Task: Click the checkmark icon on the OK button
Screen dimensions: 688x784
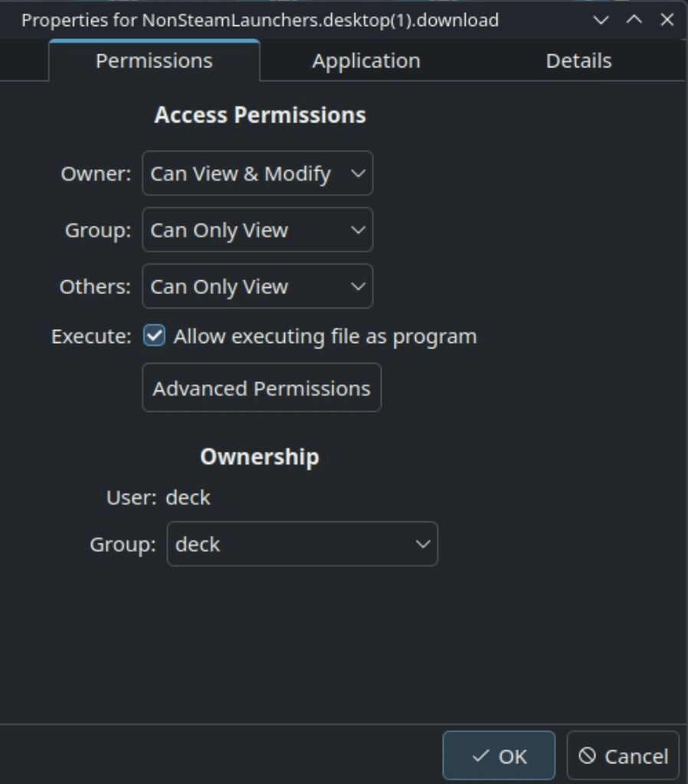Action: [x=480, y=756]
